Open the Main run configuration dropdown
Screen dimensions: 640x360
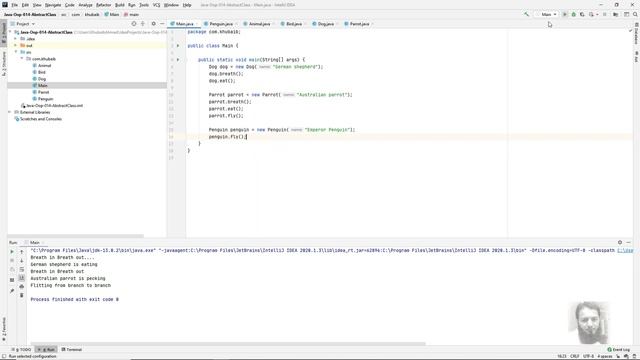(547, 14)
